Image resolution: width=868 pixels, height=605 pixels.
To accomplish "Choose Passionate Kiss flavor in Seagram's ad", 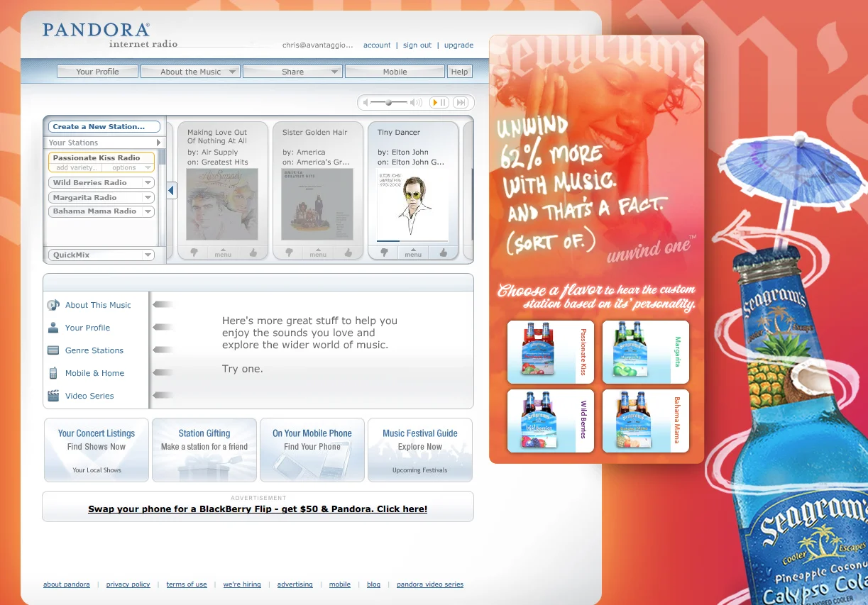I will 551,352.
